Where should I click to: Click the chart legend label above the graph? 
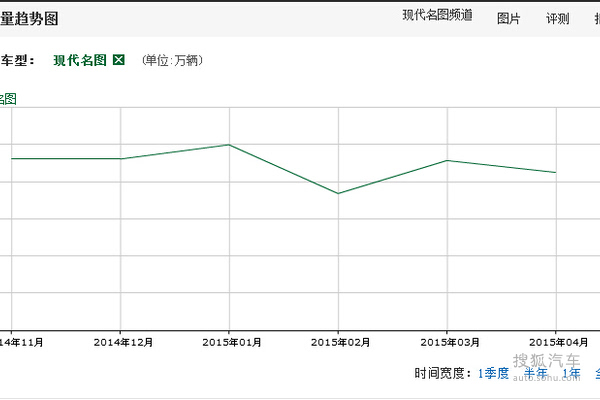8,98
